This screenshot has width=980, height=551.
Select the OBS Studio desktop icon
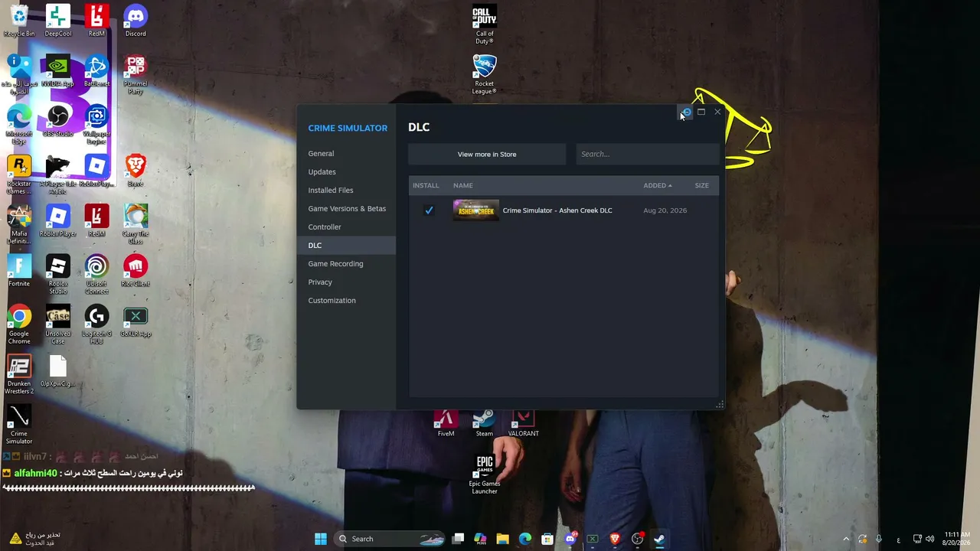point(58,121)
